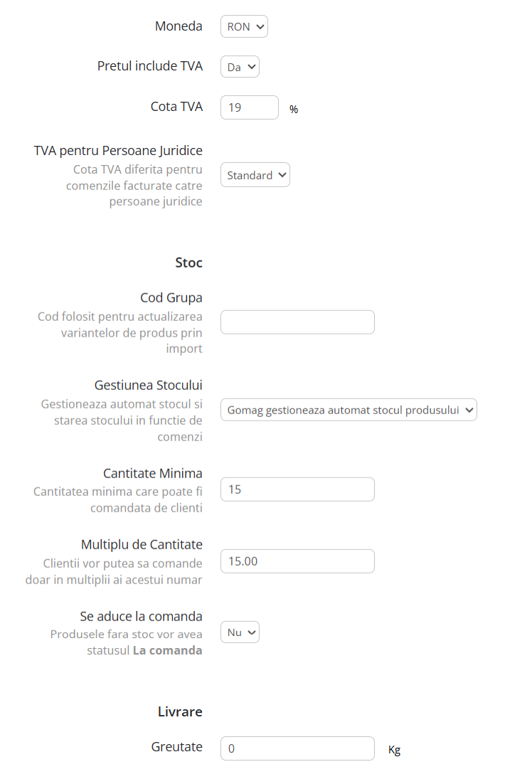Click the Cod Grupa description text
The width and height of the screenshot is (532, 784).
pyautogui.click(x=119, y=332)
